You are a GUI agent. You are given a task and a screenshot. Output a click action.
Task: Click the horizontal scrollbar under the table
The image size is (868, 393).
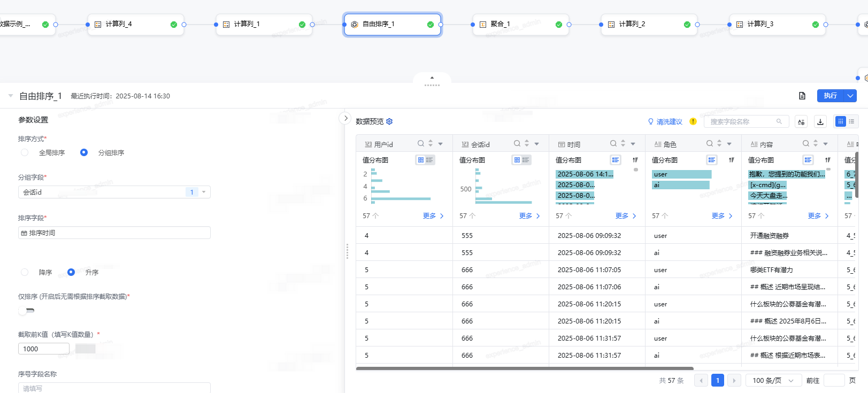tap(524, 368)
